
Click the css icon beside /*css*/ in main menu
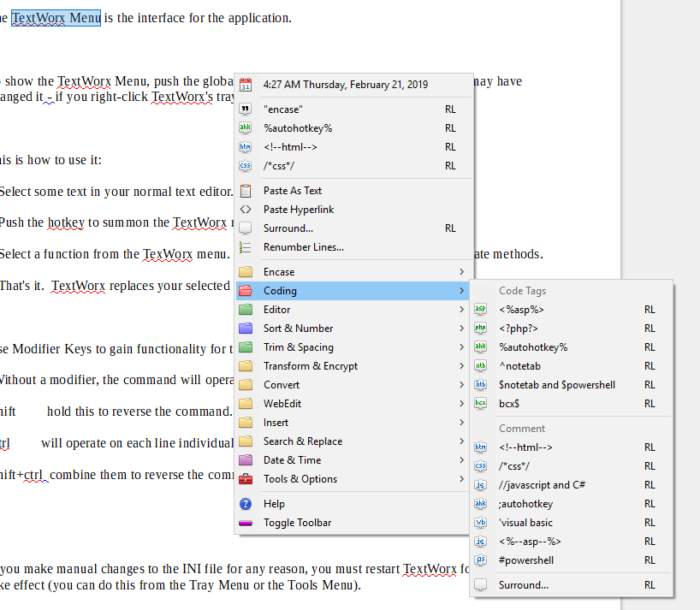[246, 166]
